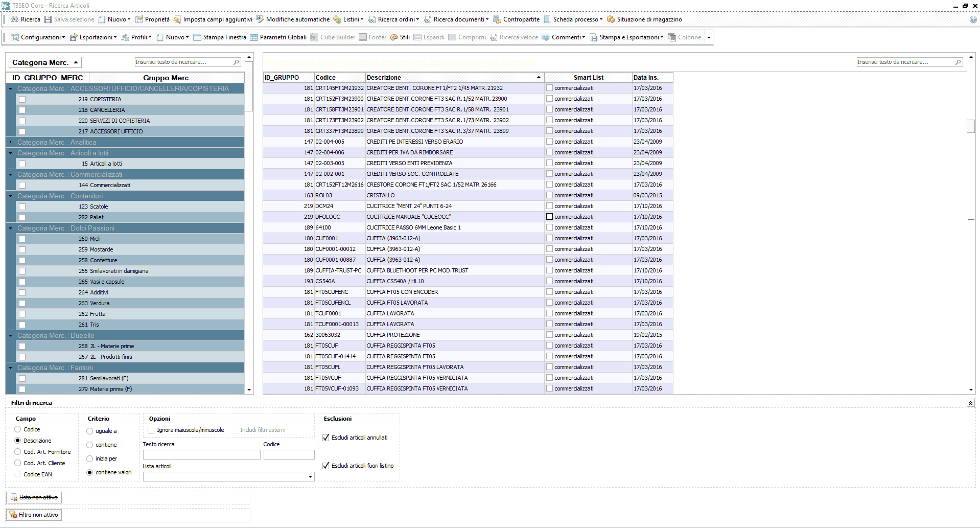The height and width of the screenshot is (528, 980).
Task: Select the row CUFFIA PROTEZIONE
Action: point(468,335)
